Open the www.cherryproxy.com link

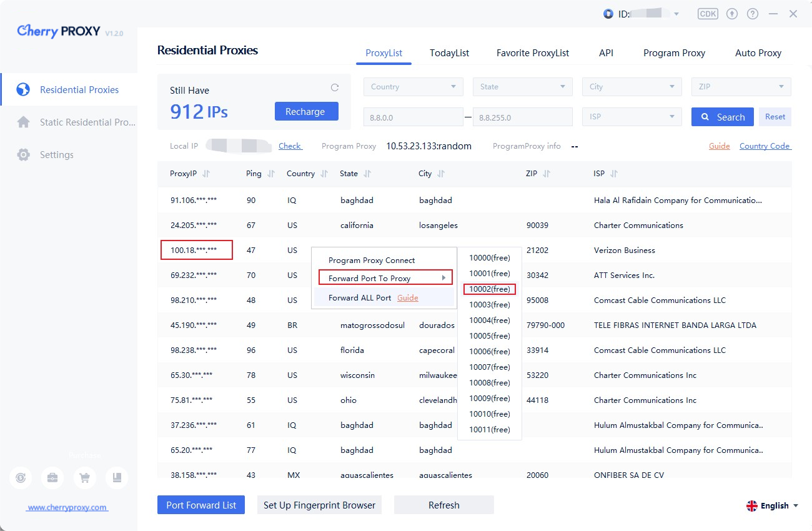[x=67, y=507]
